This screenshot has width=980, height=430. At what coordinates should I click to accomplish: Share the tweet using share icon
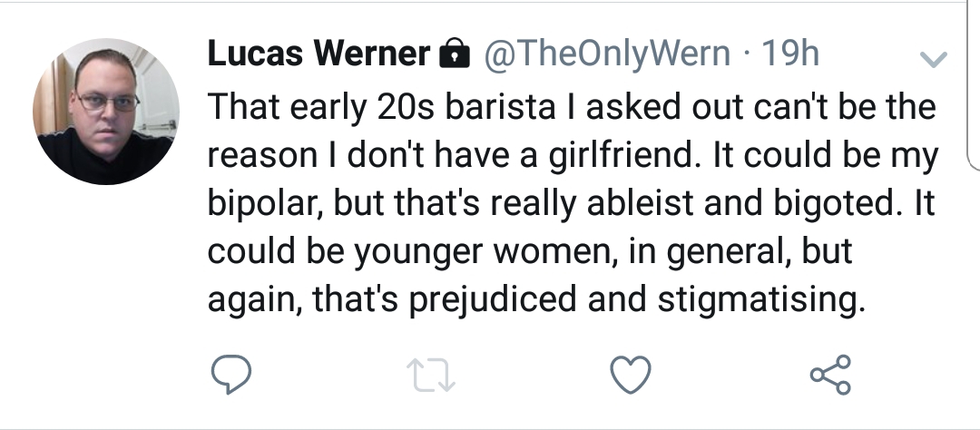pyautogui.click(x=830, y=375)
